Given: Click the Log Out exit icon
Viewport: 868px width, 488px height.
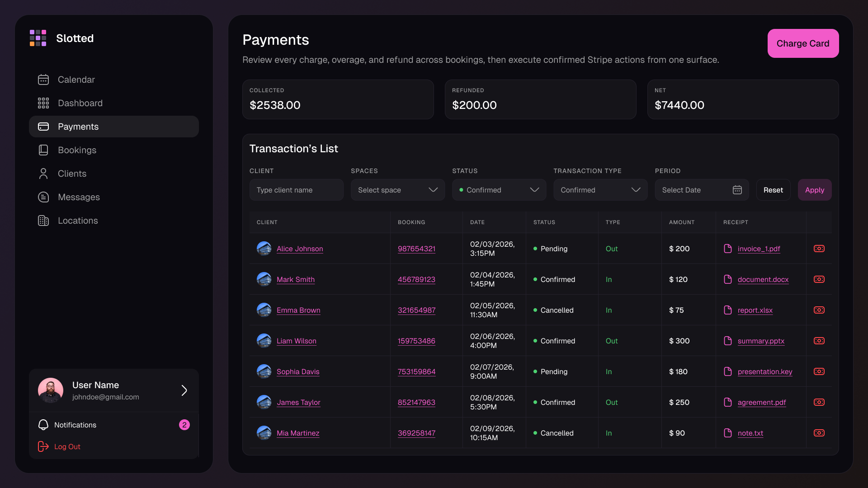Looking at the screenshot, I should point(43,446).
